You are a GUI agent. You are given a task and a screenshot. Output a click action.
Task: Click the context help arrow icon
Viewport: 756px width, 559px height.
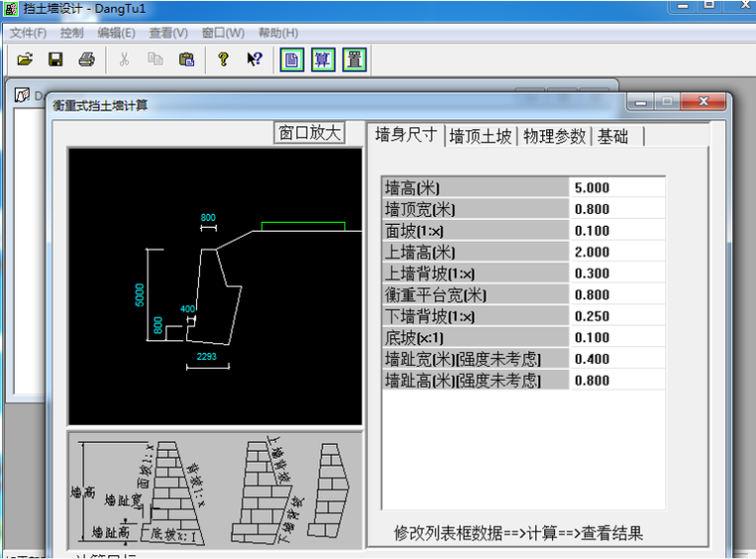pyautogui.click(x=255, y=60)
